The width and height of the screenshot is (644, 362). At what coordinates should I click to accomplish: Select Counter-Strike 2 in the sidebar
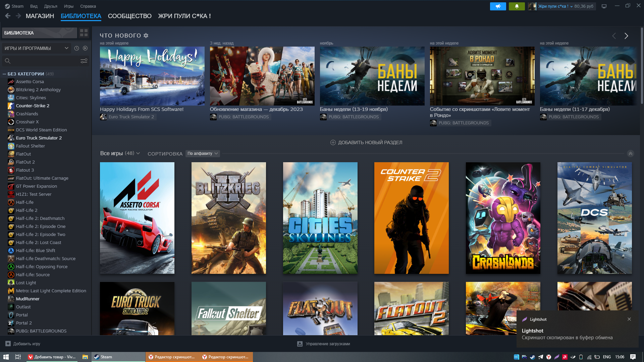click(x=33, y=106)
